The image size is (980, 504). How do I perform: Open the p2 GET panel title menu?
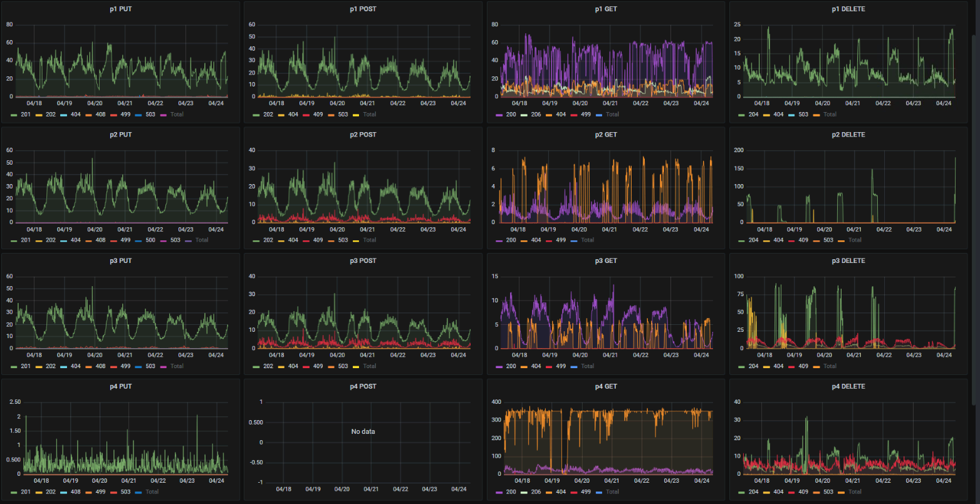606,135
